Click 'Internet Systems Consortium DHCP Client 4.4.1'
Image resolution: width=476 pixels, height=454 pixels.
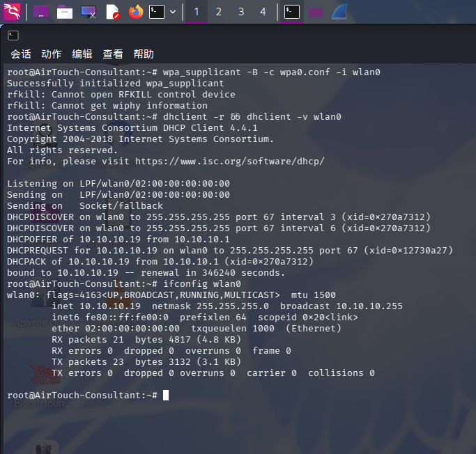pos(132,128)
